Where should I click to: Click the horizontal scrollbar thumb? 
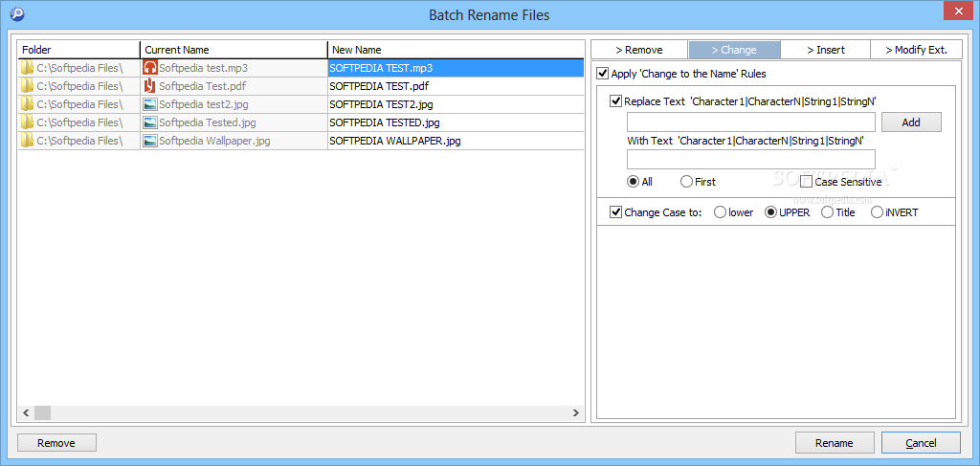tap(42, 413)
